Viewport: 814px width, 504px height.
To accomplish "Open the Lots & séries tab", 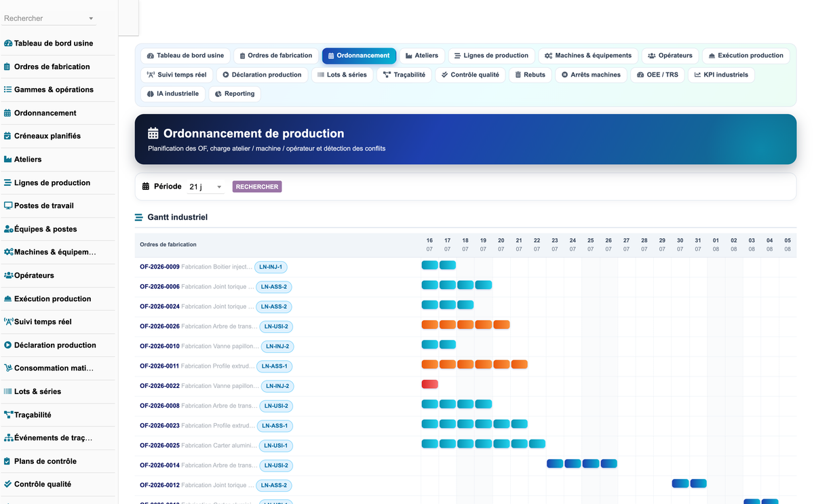I will [342, 75].
